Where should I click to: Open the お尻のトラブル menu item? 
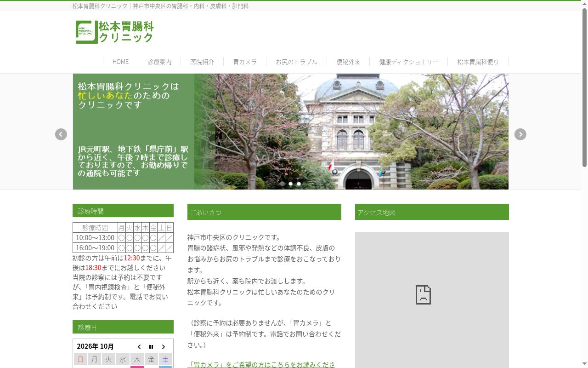coord(296,62)
